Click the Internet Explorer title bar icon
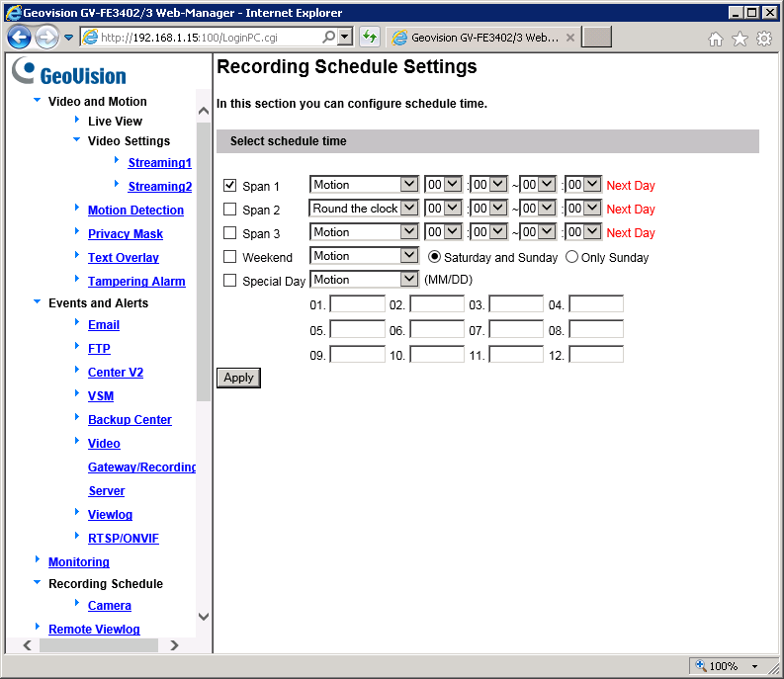 (14, 13)
